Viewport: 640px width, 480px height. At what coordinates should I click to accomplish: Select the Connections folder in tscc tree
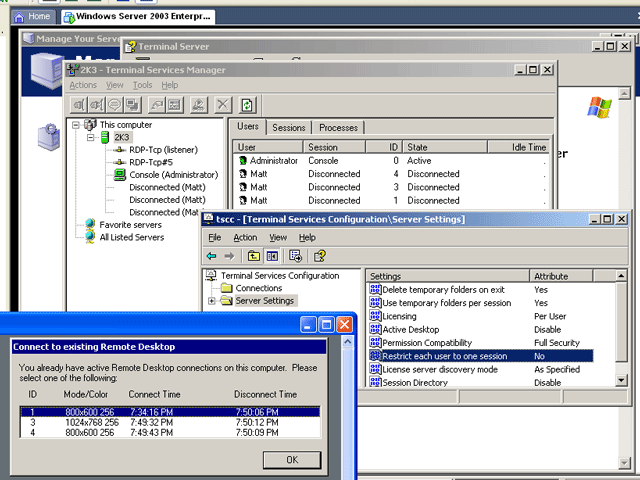tap(259, 288)
